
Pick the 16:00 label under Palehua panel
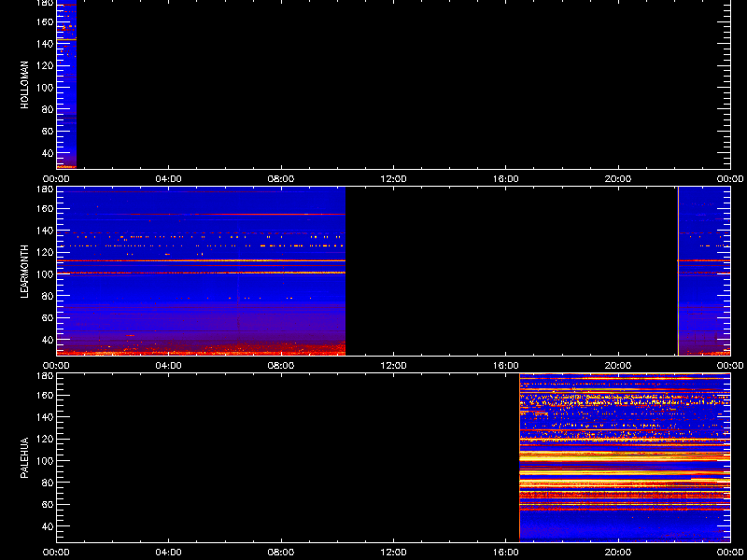pos(506,553)
